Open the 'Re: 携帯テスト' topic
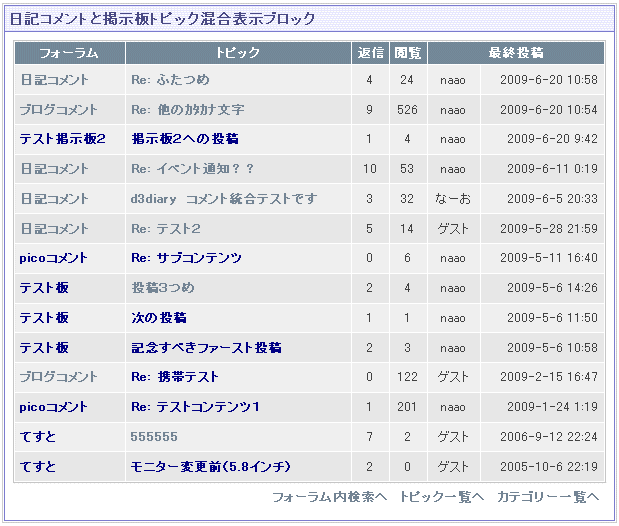 click(x=174, y=377)
